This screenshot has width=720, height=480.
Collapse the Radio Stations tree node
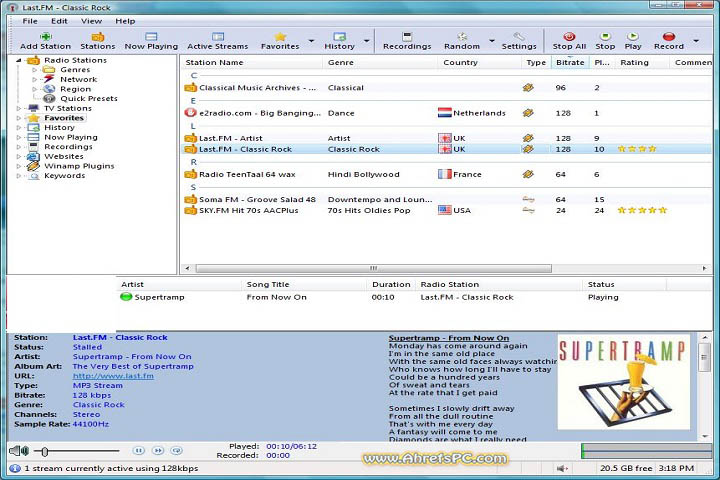coord(18,60)
